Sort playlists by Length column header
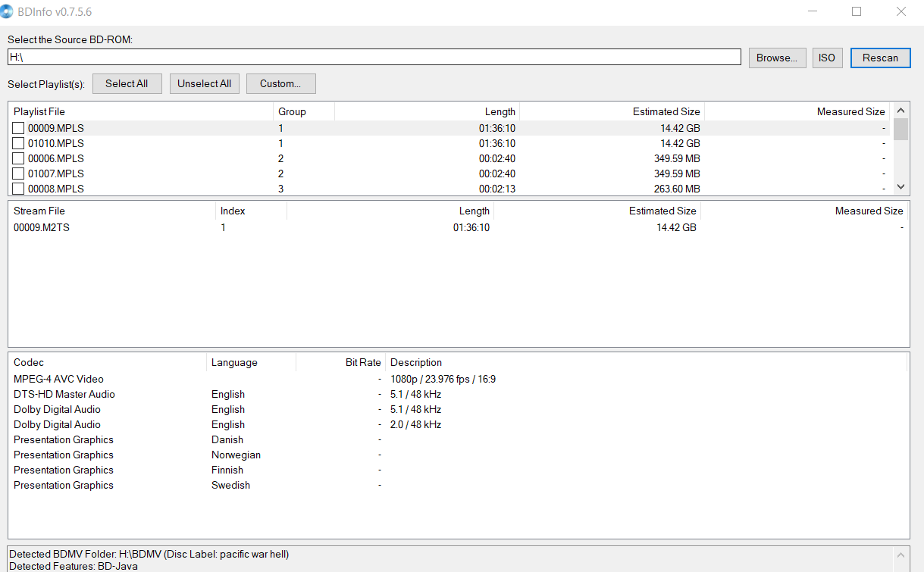Viewport: 924px width, 572px height. tap(428, 111)
